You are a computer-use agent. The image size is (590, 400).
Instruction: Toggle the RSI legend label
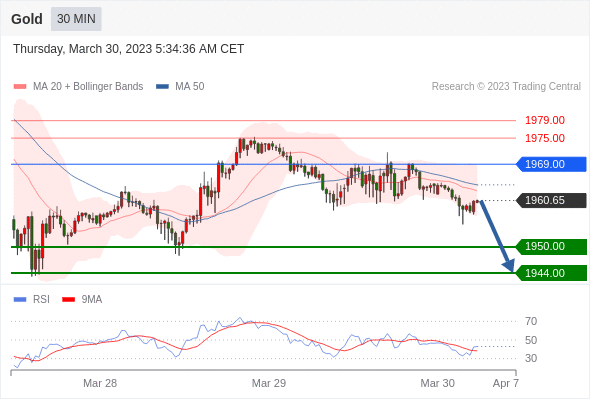coord(41,300)
